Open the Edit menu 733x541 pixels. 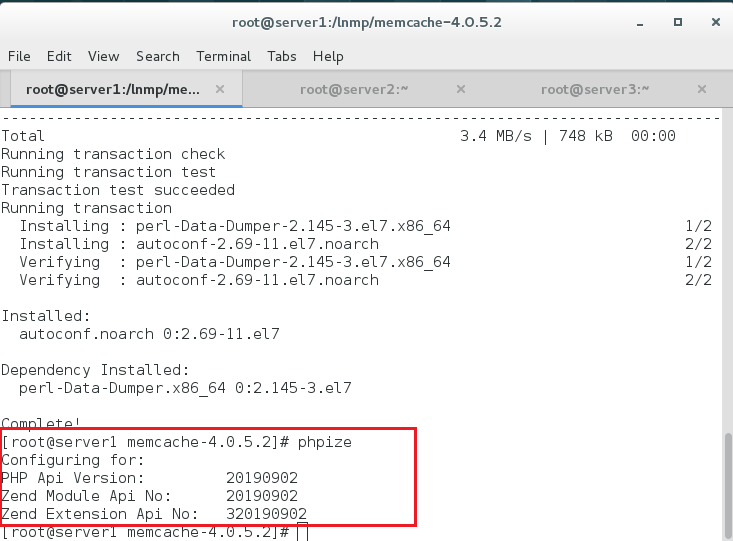coord(59,57)
